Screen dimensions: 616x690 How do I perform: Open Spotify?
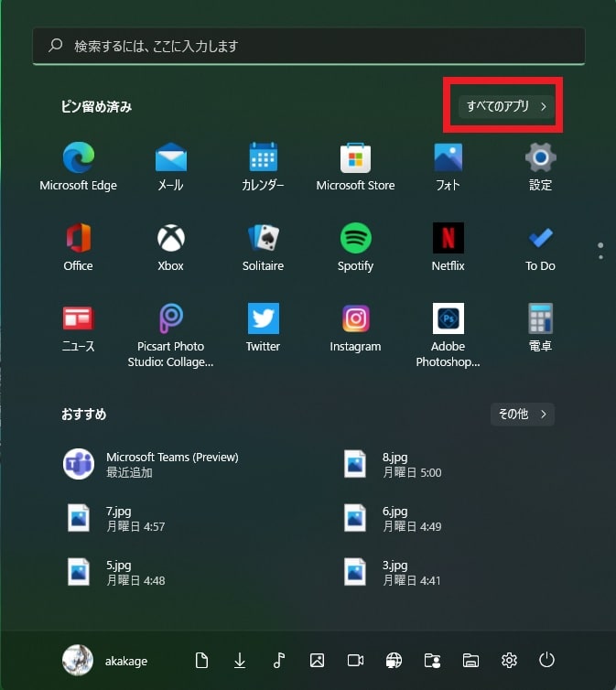point(355,247)
